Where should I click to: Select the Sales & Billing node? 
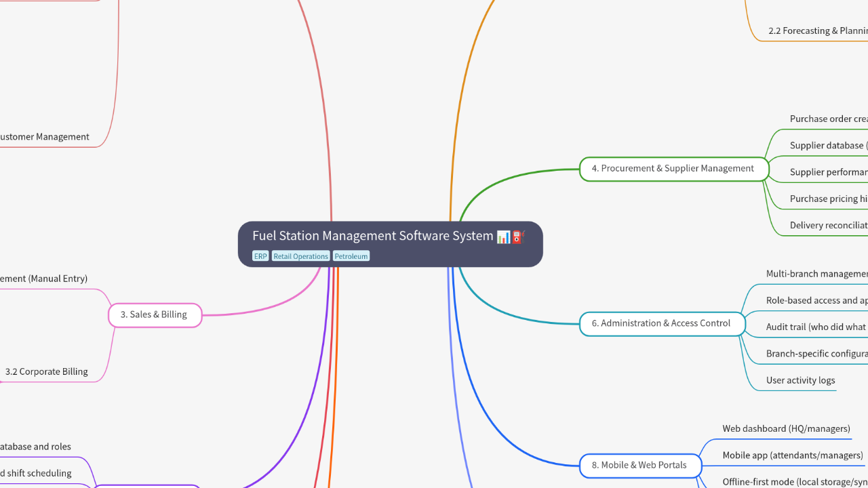(x=154, y=314)
